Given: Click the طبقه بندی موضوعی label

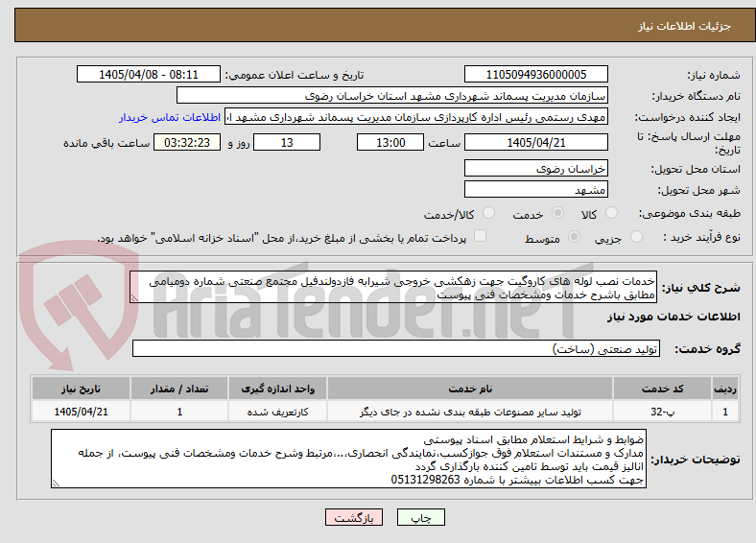Looking at the screenshot, I should 690,213.
